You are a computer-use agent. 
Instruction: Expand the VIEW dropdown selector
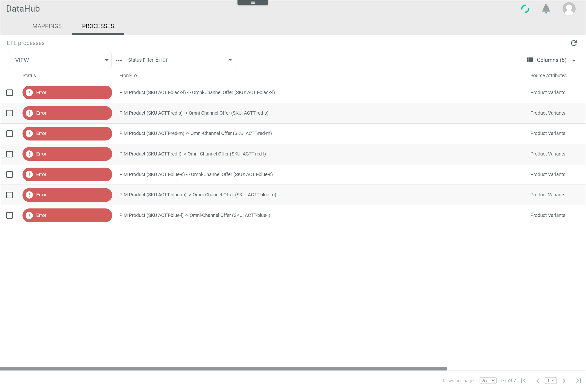tap(106, 60)
